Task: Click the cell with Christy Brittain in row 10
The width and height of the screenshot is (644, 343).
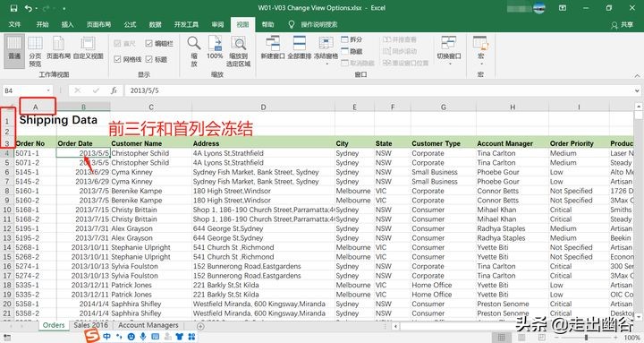Action: coord(151,210)
